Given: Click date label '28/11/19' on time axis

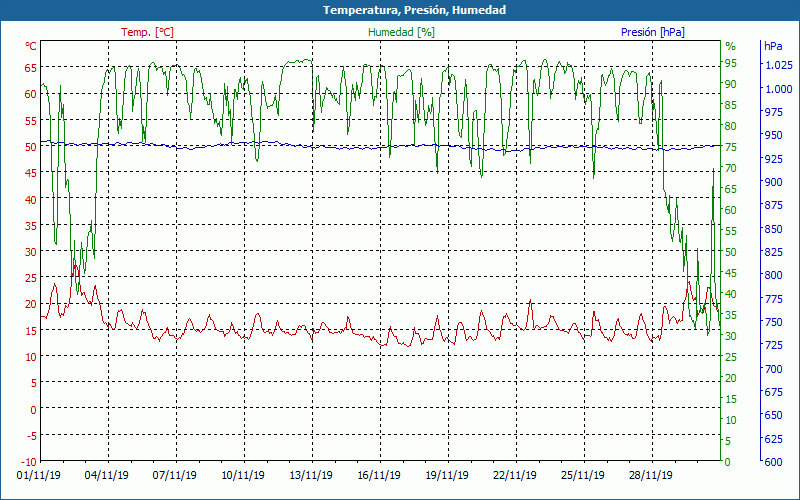Looking at the screenshot, I should click(x=651, y=476).
